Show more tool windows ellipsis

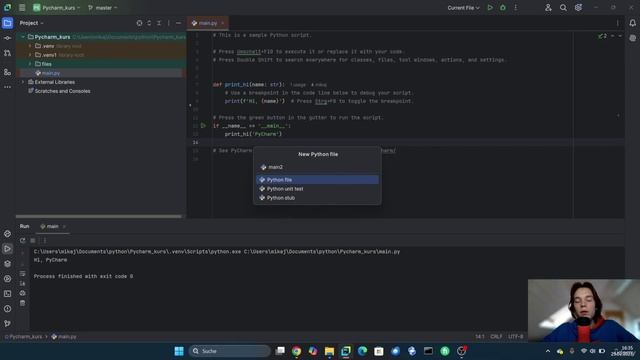7,87
